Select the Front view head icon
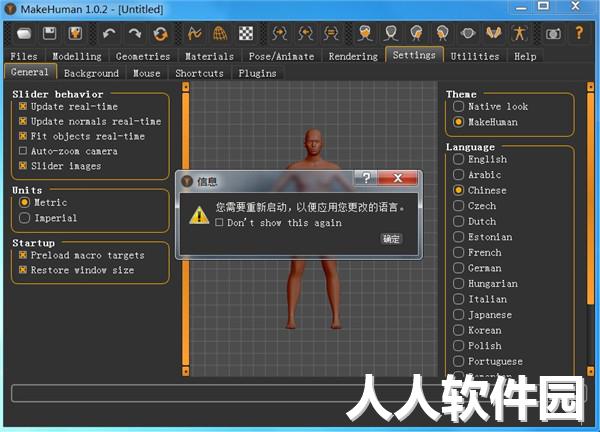Image resolution: width=600 pixels, height=432 pixels. (365, 34)
